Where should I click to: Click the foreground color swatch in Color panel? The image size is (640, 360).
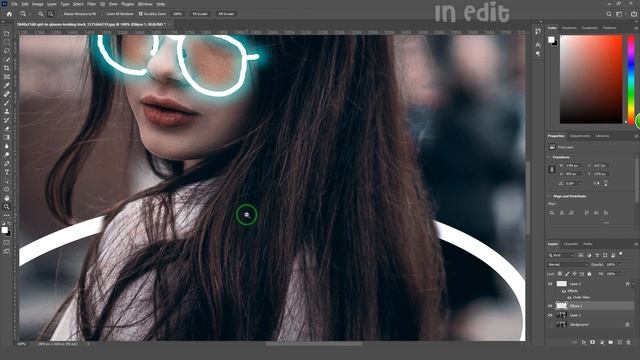(551, 39)
